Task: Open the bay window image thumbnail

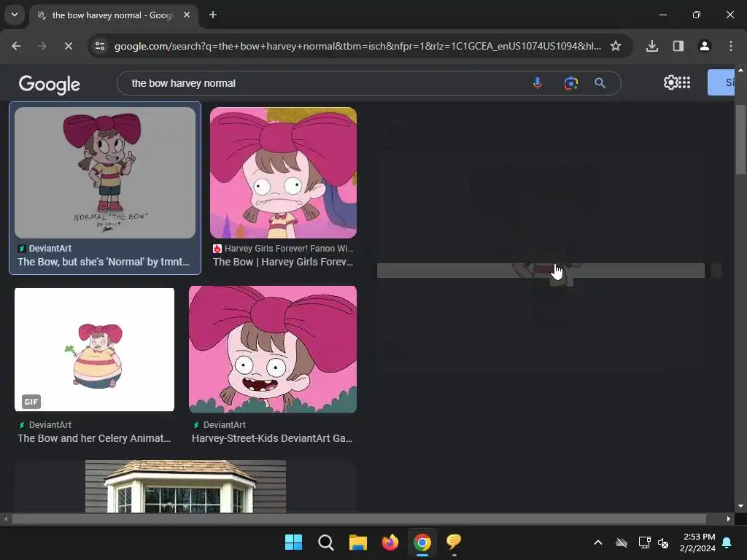Action: (x=185, y=486)
